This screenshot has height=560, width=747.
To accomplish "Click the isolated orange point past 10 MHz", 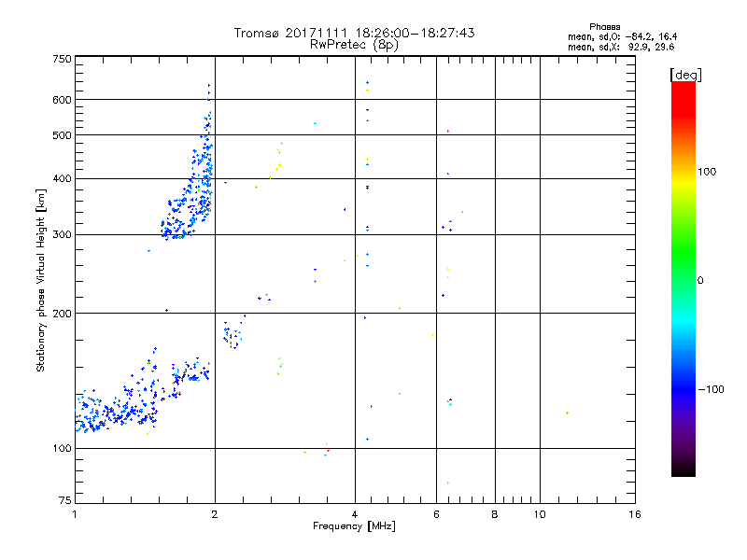I will pos(567,413).
